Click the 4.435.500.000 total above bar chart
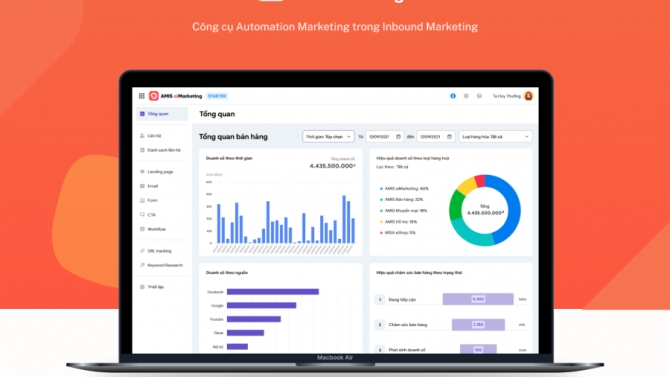The image size is (670, 377). [332, 166]
